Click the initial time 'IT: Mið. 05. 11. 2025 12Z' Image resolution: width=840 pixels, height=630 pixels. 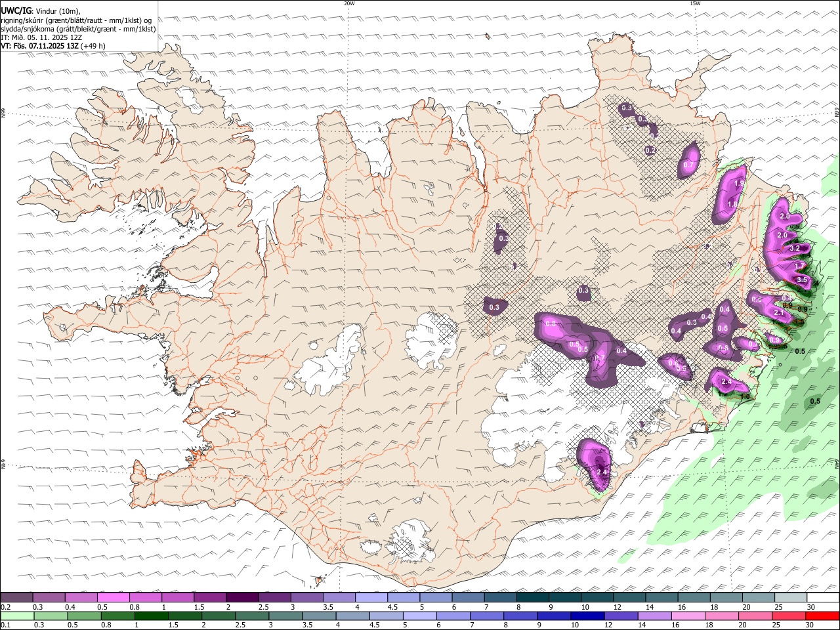(41, 37)
